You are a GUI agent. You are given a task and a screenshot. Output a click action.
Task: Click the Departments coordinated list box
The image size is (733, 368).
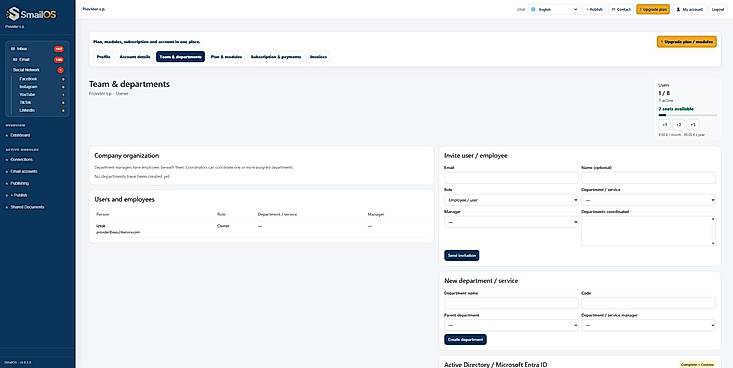tap(648, 231)
